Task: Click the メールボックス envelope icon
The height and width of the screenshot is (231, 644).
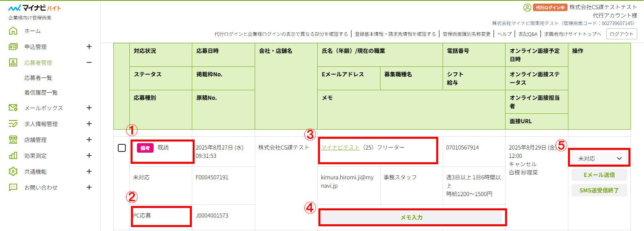Action: (13, 108)
